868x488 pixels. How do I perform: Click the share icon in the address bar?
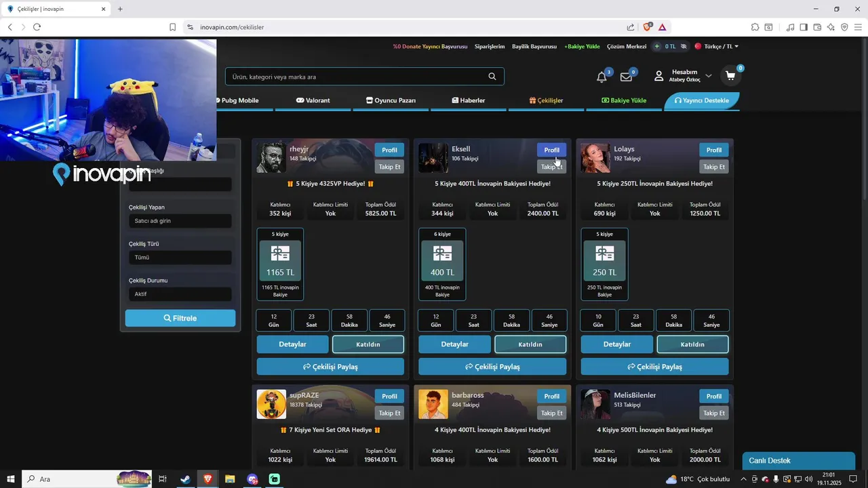tap(631, 27)
